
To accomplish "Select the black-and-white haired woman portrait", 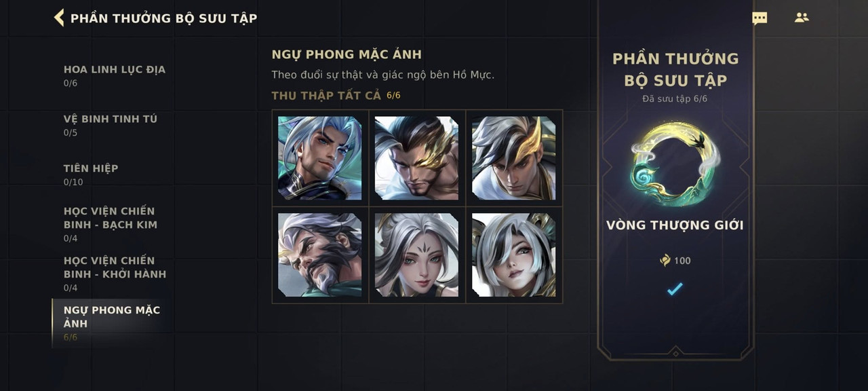I will (x=514, y=255).
